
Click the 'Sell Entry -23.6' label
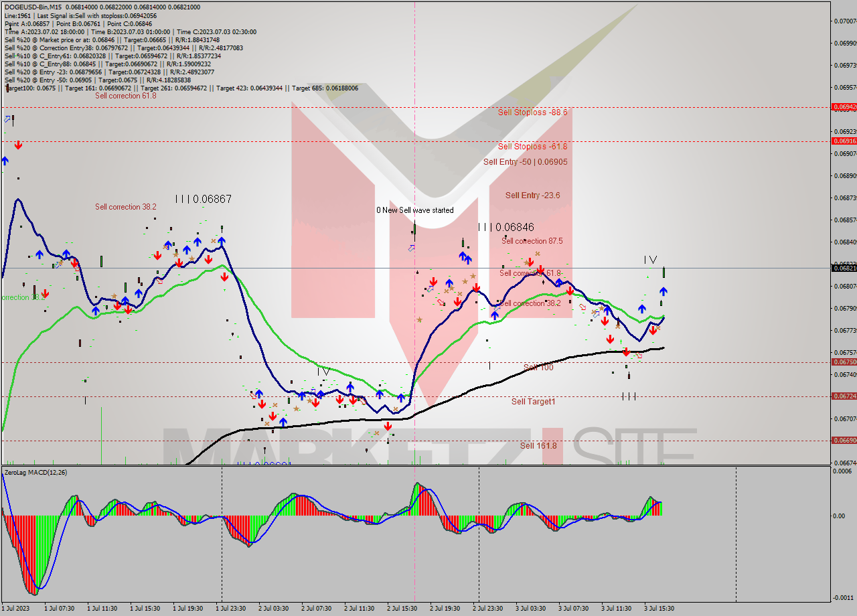click(532, 196)
